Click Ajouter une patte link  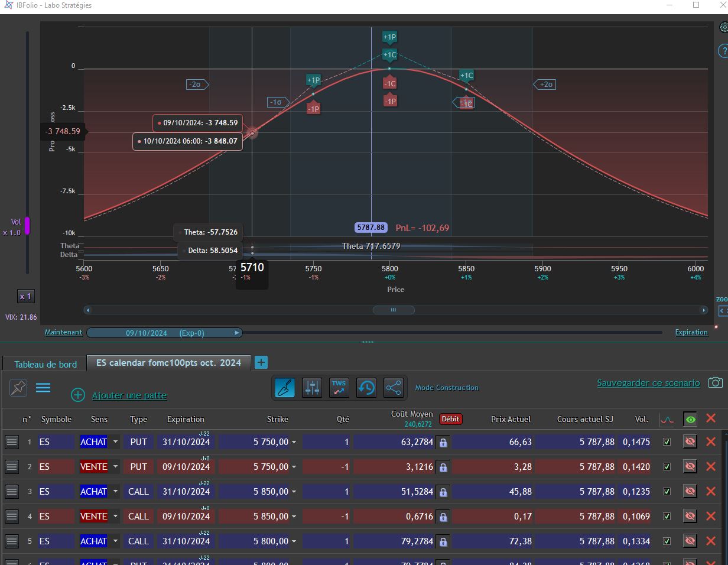(x=129, y=395)
